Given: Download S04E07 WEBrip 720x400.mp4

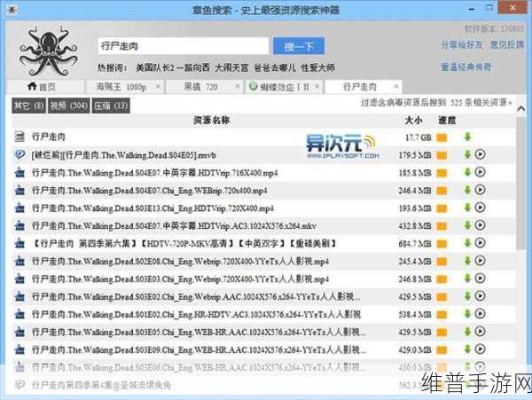Looking at the screenshot, I should coord(467,190).
